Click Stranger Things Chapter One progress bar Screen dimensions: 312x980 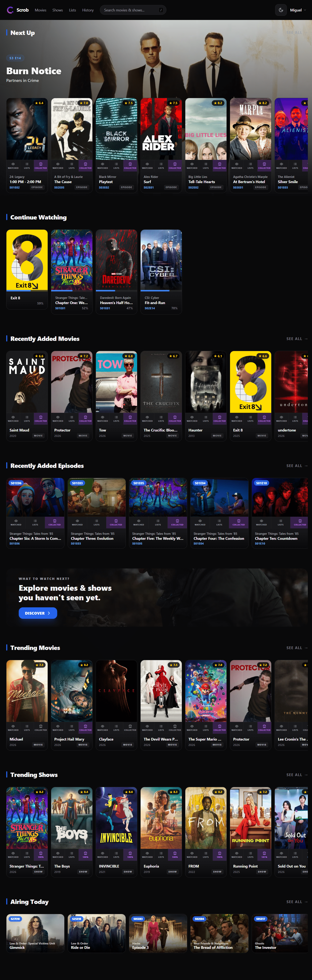tap(72, 291)
